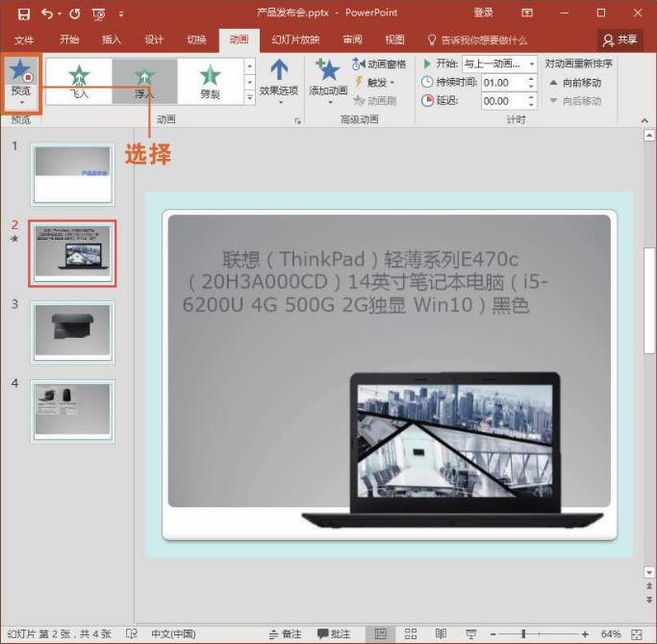Select slide 3 thumbnail
Viewport: 657px width, 644px height.
point(72,332)
